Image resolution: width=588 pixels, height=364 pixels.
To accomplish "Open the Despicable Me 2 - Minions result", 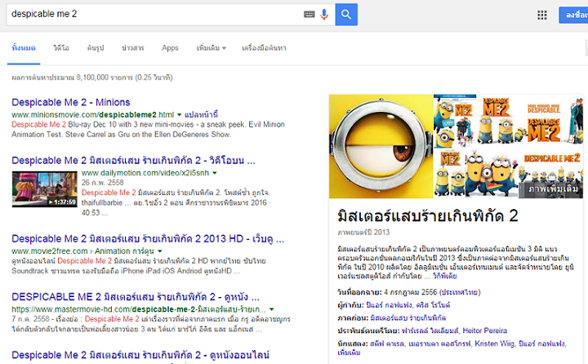I will click(x=71, y=102).
